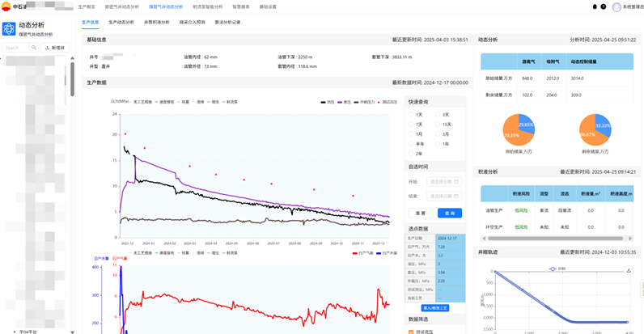Open the help question-mark icon
Screen dimensions: 644x334
pyautogui.click(x=604, y=6)
